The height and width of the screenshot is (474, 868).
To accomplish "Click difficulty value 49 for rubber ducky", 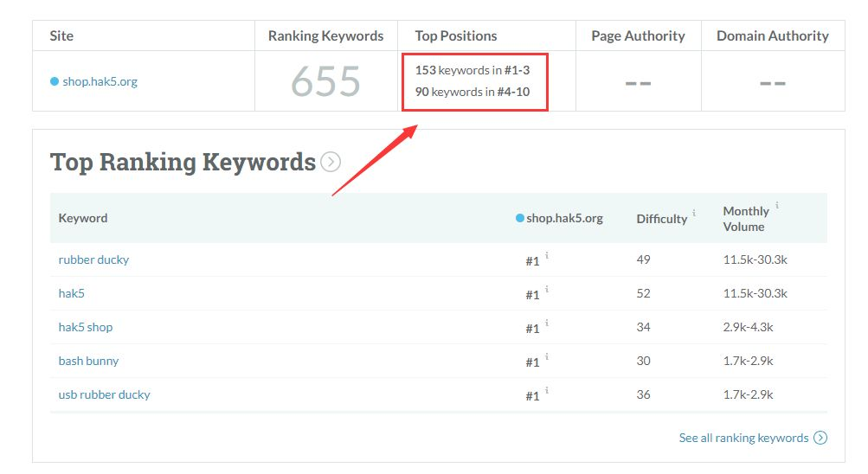I will click(643, 259).
